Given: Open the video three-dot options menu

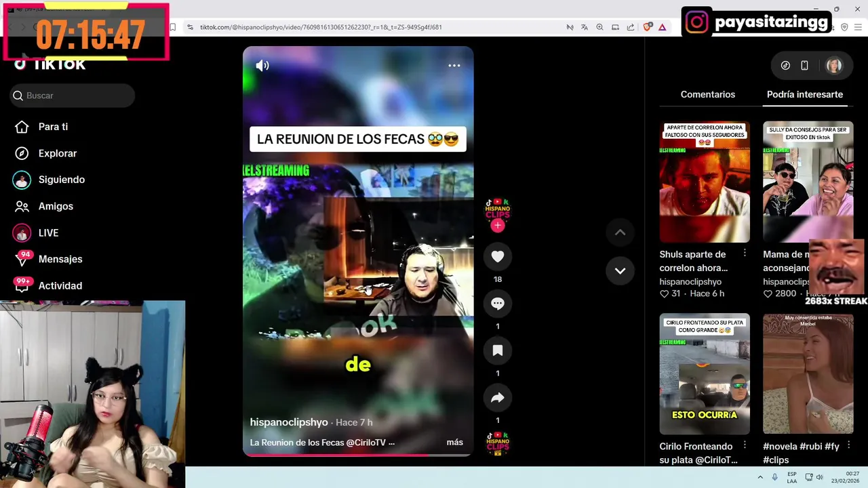Looking at the screenshot, I should coord(454,66).
